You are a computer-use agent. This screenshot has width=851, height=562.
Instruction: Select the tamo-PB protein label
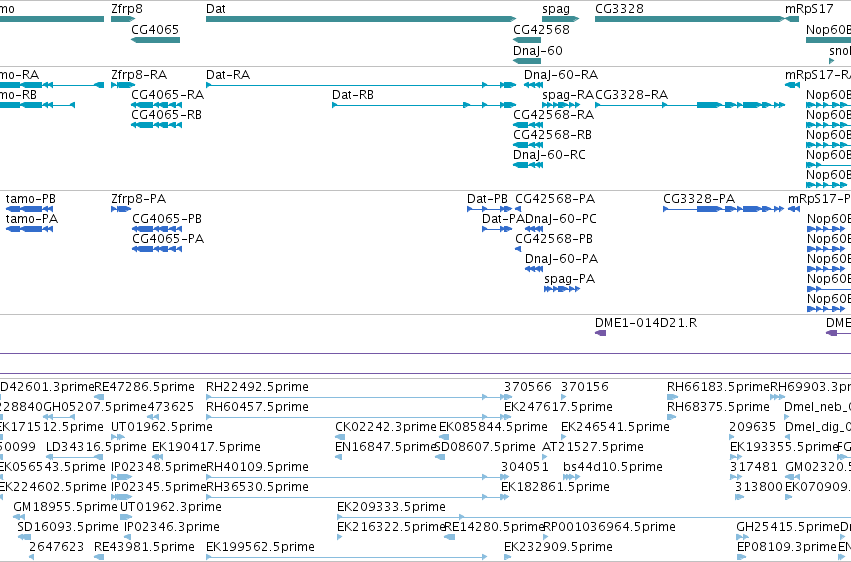pos(31,199)
